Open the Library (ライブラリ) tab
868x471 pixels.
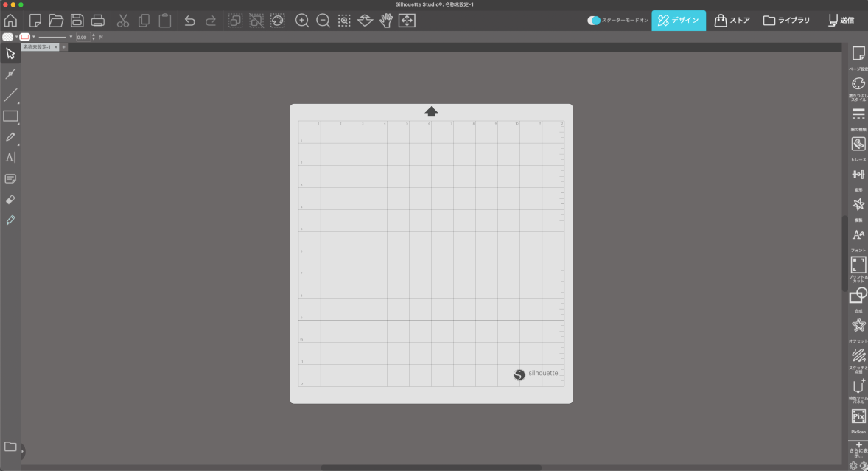[x=787, y=21]
